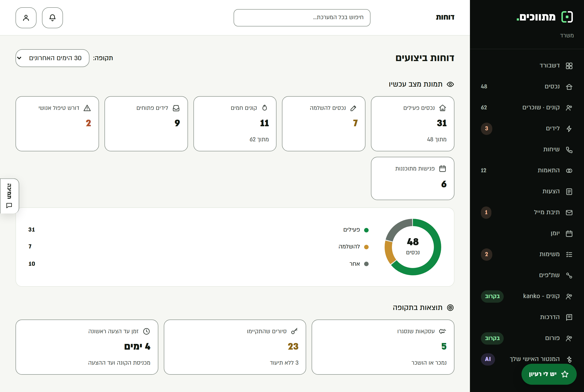
Task: Click the נכסים פעילים card
Action: tap(412, 124)
